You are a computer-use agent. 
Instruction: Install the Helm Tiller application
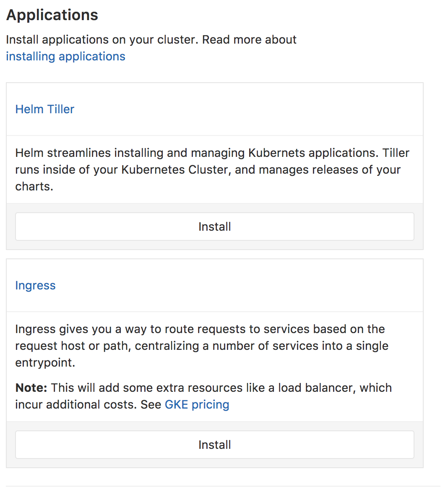(214, 227)
